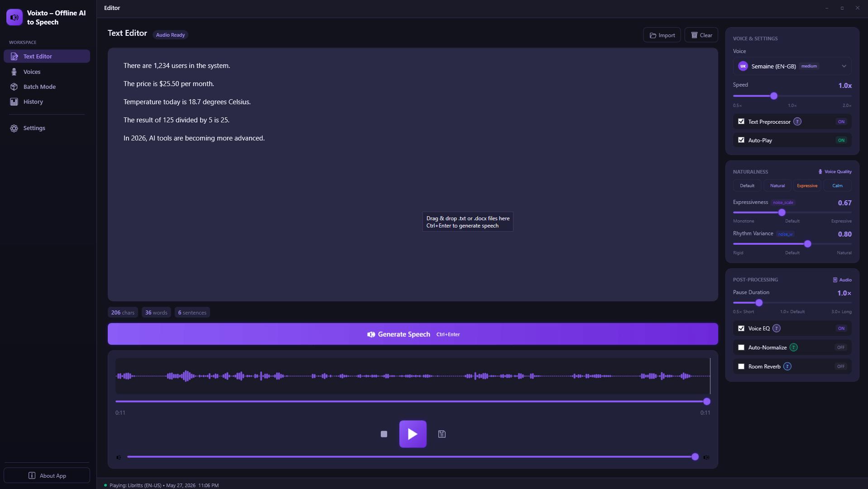The height and width of the screenshot is (489, 868).
Task: Click the Text Editor pencil icon
Action: 14,56
